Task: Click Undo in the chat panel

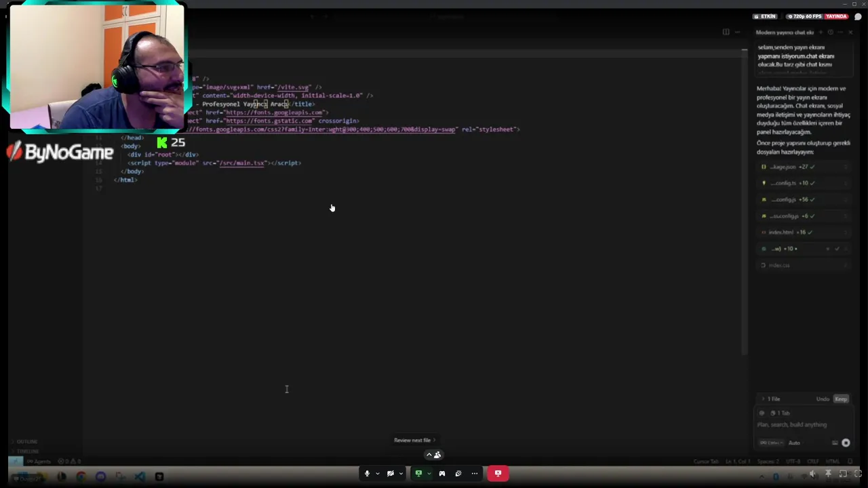Action: pyautogui.click(x=823, y=399)
